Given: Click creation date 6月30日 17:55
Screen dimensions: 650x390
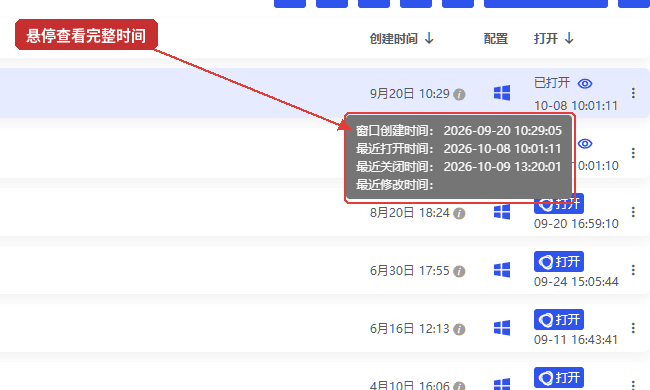Looking at the screenshot, I should pos(410,271).
